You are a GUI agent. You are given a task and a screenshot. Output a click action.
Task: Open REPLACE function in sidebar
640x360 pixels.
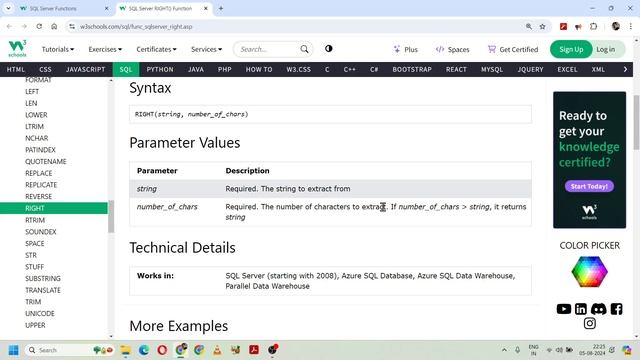(x=38, y=173)
